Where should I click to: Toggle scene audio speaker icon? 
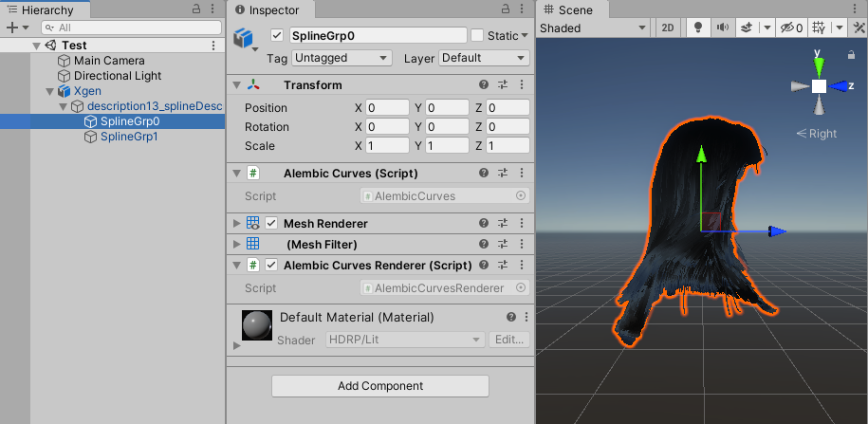pos(724,28)
